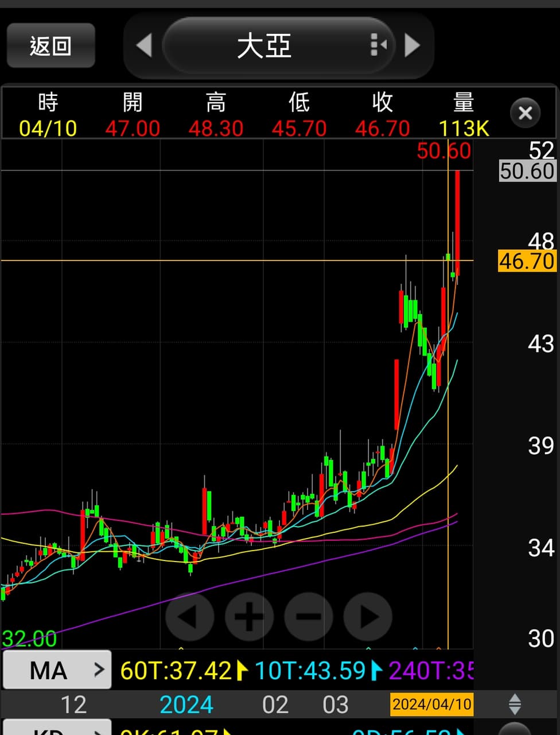Tap the 12 month label on axis
This screenshot has width=560, height=735.
tap(73, 705)
